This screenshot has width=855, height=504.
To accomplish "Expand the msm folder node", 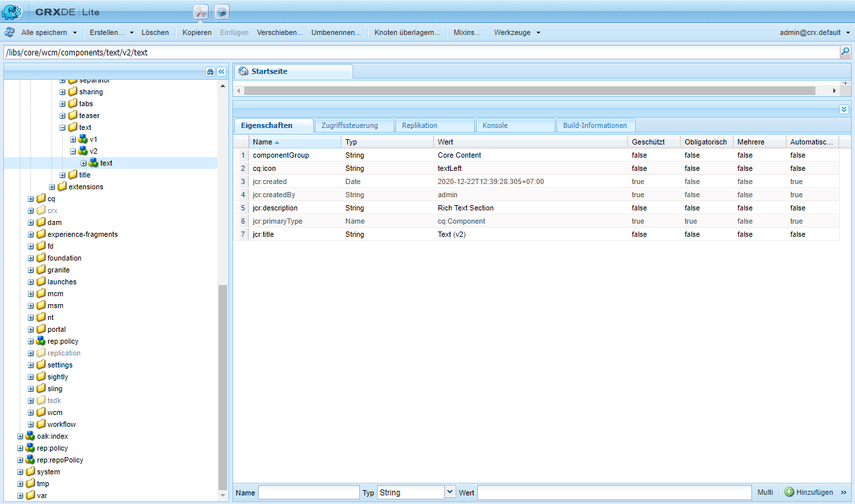I will [31, 305].
